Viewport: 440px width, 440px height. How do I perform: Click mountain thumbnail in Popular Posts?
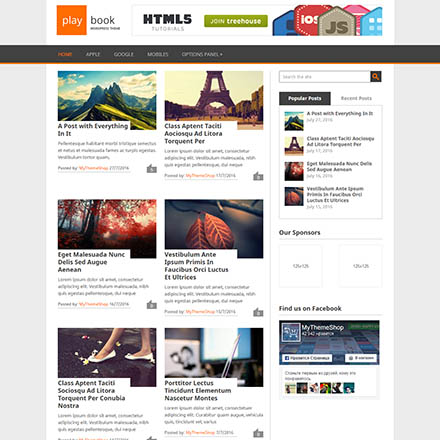(x=294, y=121)
